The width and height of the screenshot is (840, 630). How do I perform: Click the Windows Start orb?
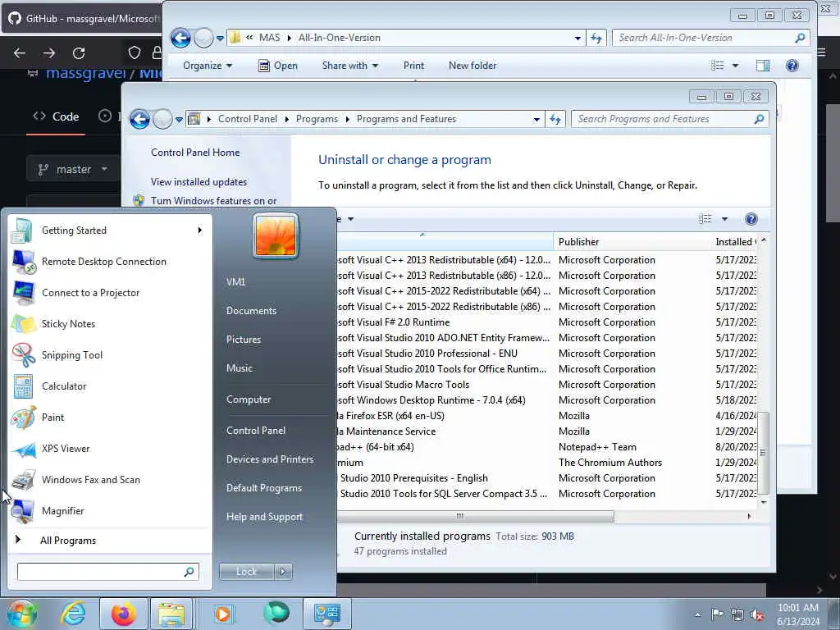pos(21,614)
